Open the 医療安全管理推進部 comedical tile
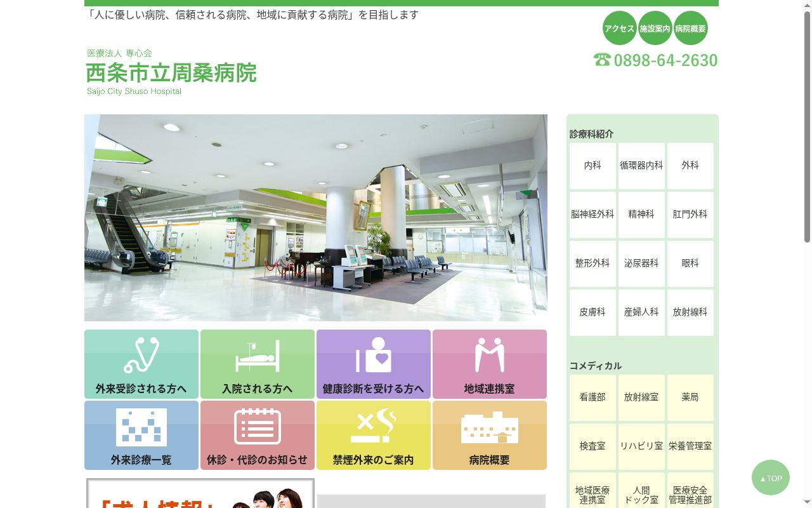The width and height of the screenshot is (812, 508). click(690, 490)
